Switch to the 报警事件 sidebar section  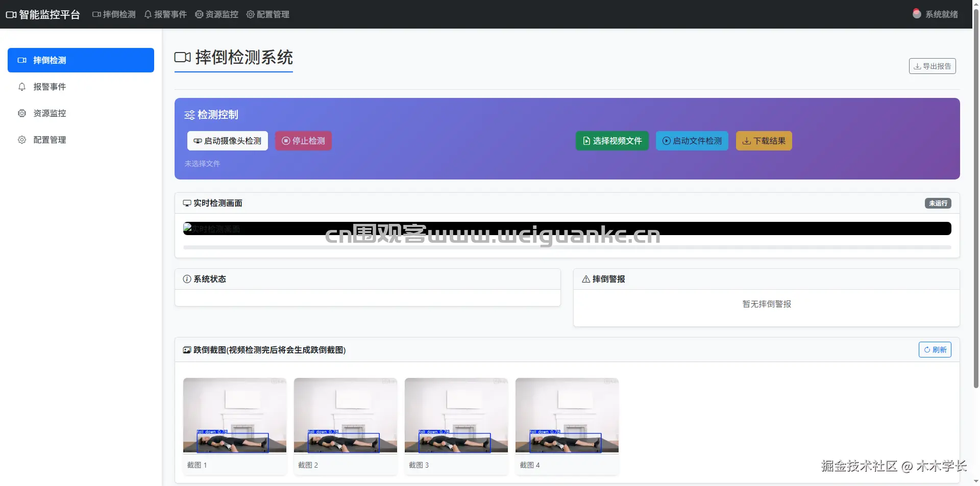tap(50, 87)
